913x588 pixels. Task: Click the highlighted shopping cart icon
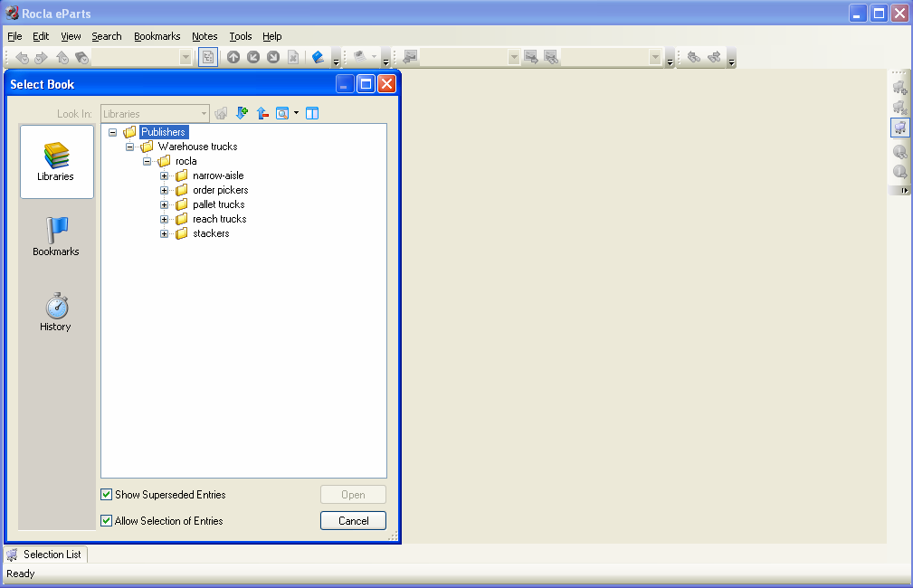pos(900,128)
